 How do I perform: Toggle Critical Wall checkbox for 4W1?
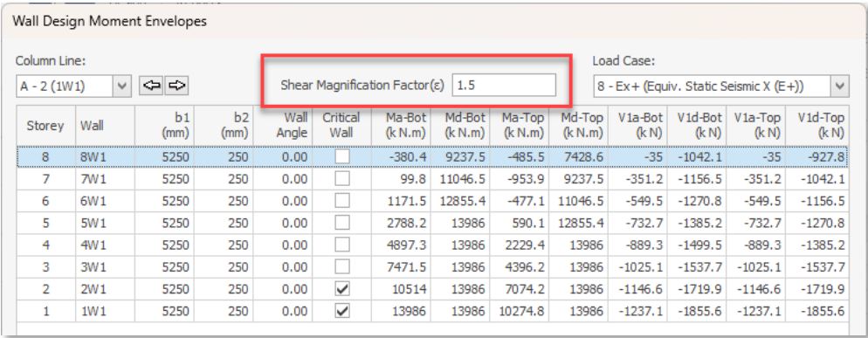point(342,245)
